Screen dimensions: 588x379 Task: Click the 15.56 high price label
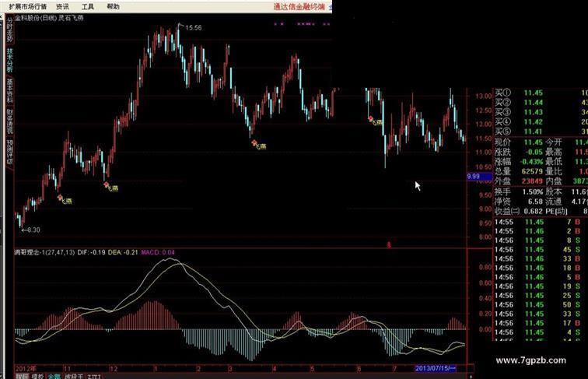click(x=193, y=27)
